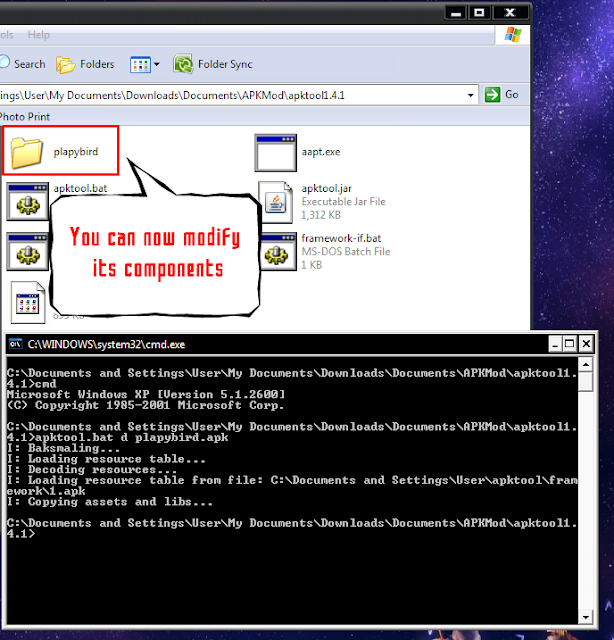Click the Windows flag logo in Explorer

point(513,35)
